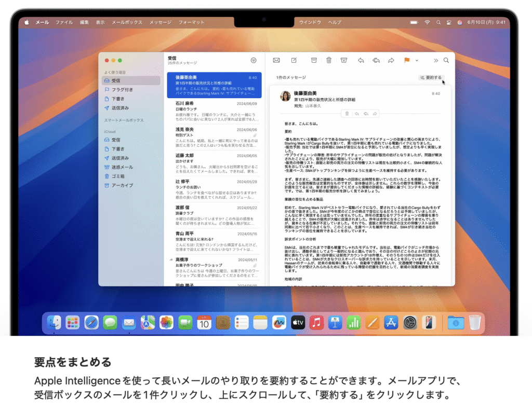
Task: Open Finder from the Dock
Action: point(54,323)
